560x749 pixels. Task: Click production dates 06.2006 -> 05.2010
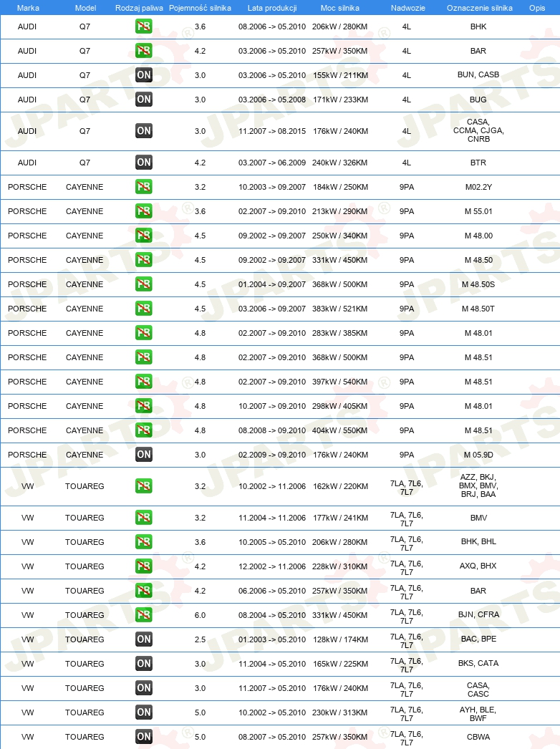(272, 591)
